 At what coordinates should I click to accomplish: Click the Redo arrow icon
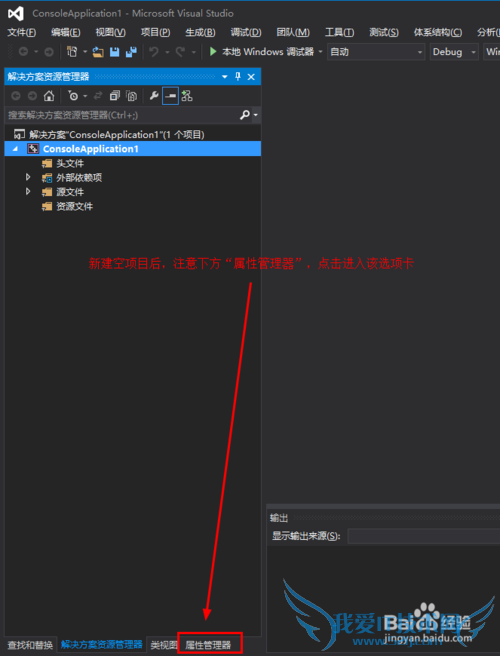(x=180, y=52)
